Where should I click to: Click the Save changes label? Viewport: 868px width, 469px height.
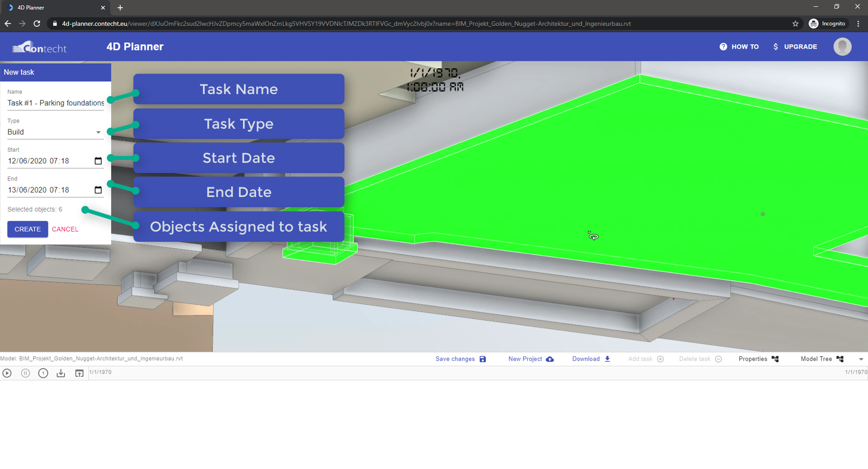click(x=455, y=359)
